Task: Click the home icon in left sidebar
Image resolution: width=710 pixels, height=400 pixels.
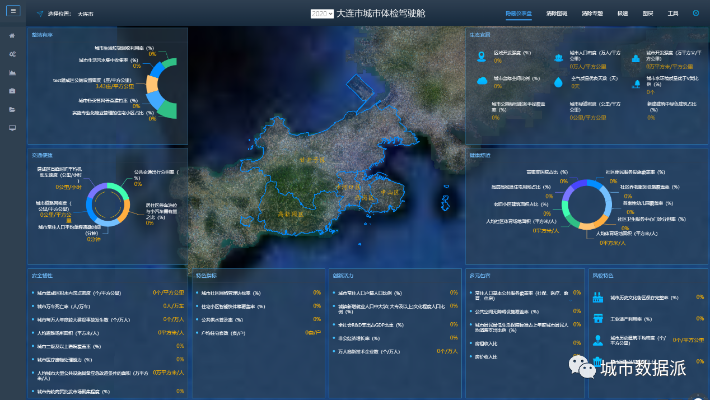Action: pyautogui.click(x=12, y=37)
